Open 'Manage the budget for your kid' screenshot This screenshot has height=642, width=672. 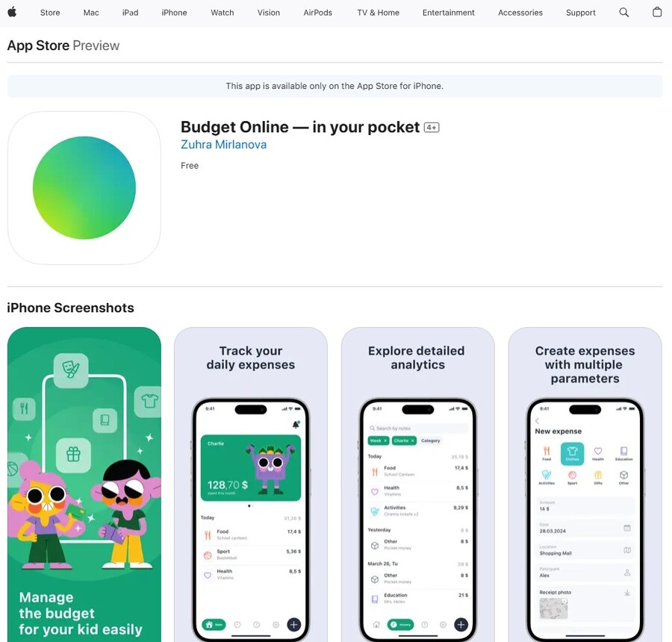click(x=84, y=484)
